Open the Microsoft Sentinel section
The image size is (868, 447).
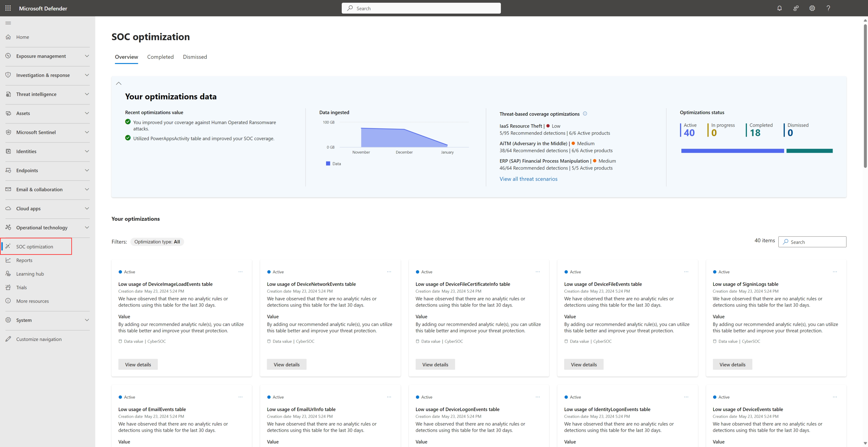click(36, 132)
